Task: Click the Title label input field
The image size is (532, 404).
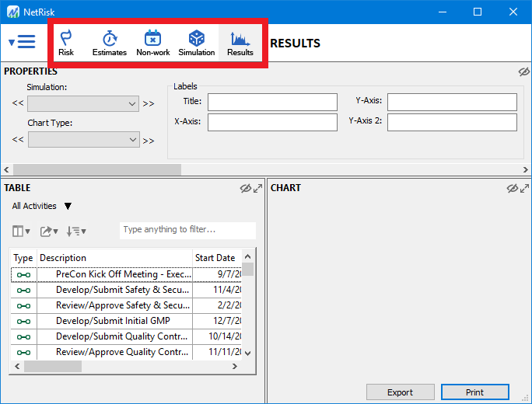Action: (x=272, y=102)
